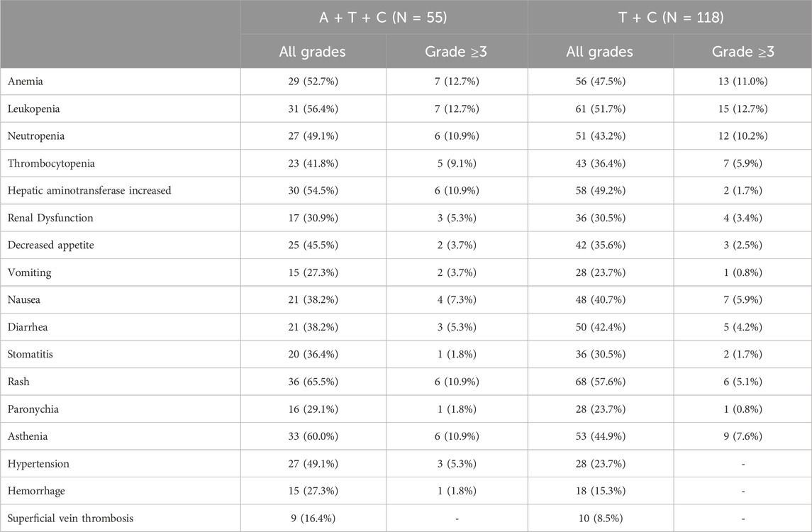
Task: Click the Nausea row label
Action: 24,300
